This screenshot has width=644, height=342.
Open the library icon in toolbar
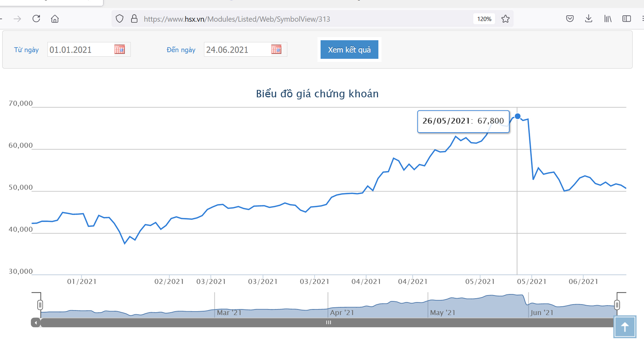tap(608, 19)
